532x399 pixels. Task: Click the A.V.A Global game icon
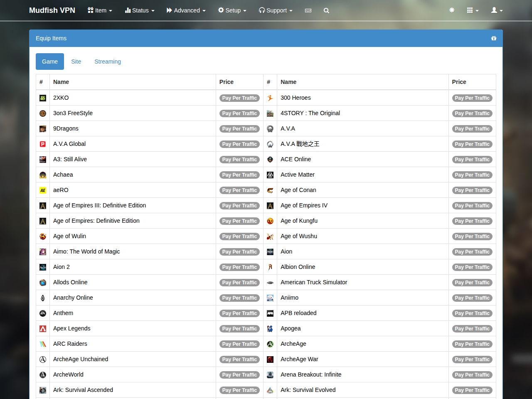click(43, 144)
